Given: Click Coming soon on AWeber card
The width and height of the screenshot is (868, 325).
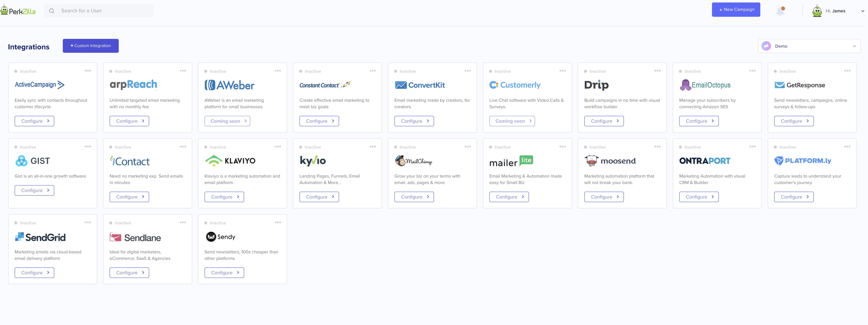Looking at the screenshot, I should coord(227,121).
